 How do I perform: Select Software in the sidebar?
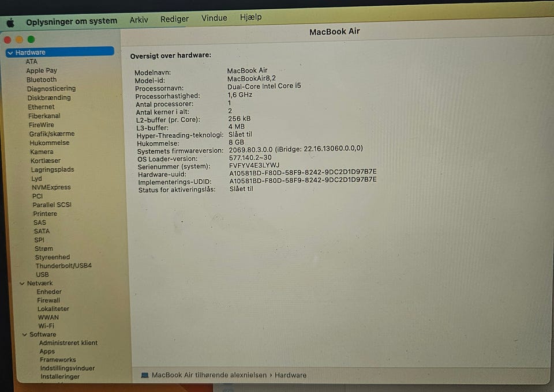(43, 334)
